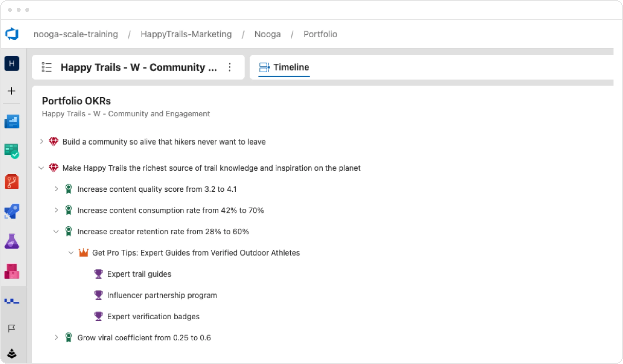
Task: Open the Artifacts package sidebar icon
Action: tap(12, 271)
